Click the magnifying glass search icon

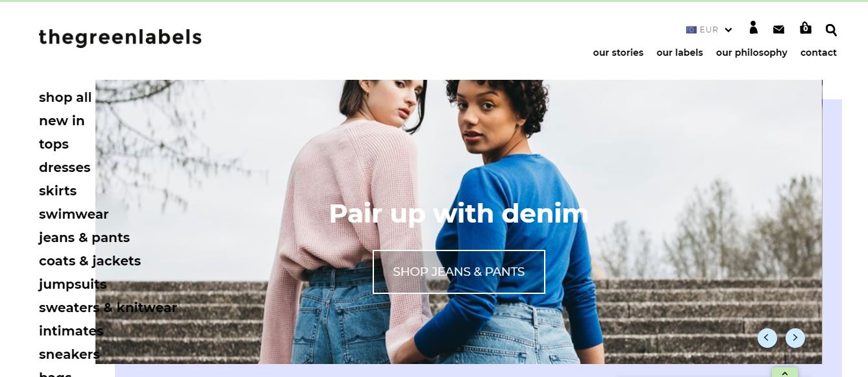click(831, 30)
